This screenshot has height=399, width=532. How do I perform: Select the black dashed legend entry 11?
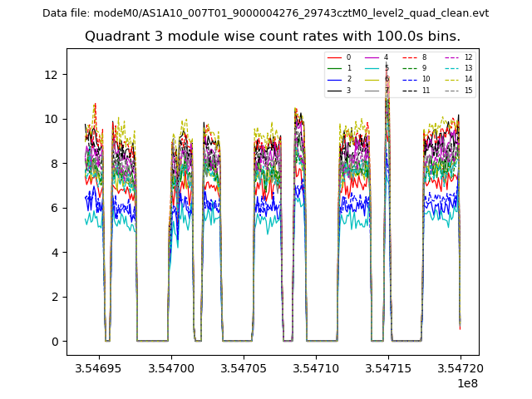[410, 90]
